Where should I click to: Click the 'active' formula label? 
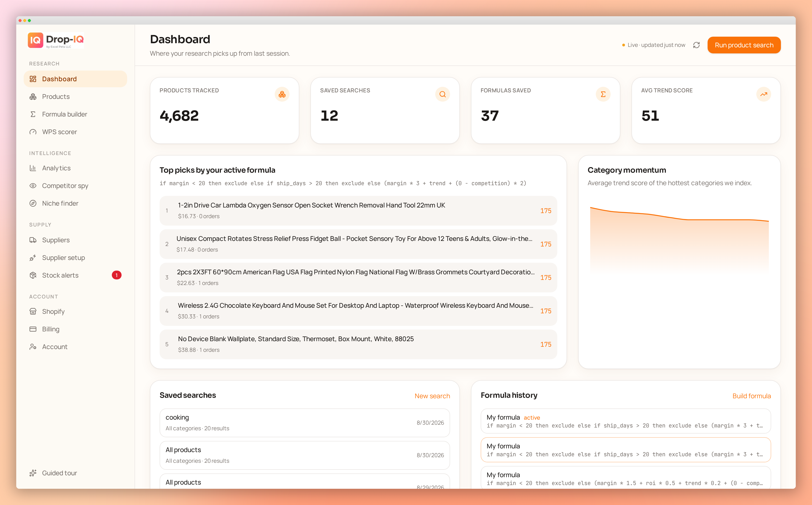coord(532,418)
